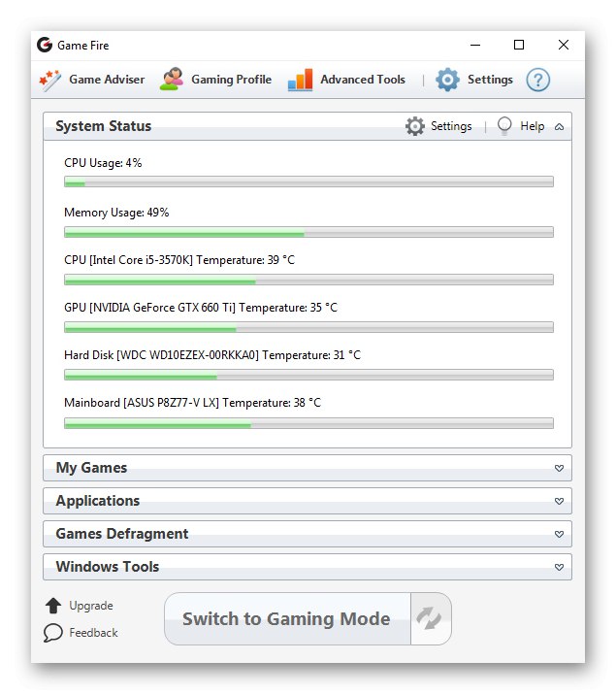
Task: Click the Hard Disk temperature progress bar
Action: (308, 376)
